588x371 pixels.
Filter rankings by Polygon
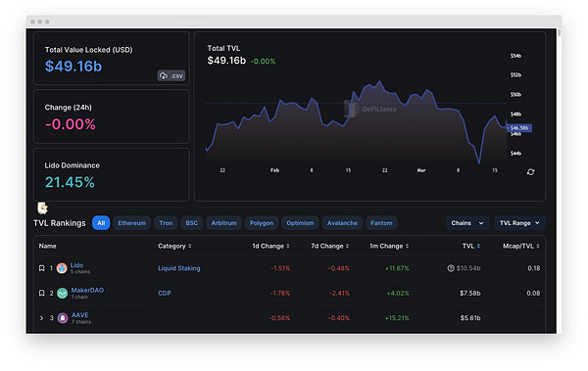click(x=262, y=223)
